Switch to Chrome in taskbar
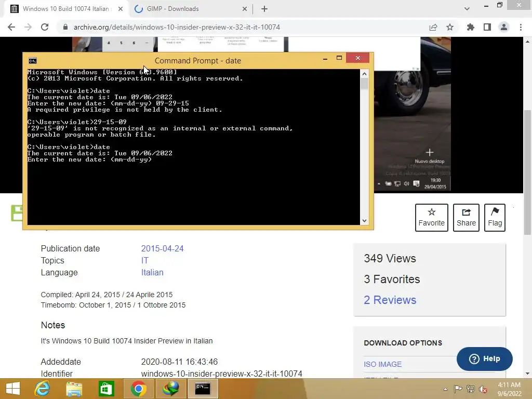The width and height of the screenshot is (532, 399). (x=138, y=389)
